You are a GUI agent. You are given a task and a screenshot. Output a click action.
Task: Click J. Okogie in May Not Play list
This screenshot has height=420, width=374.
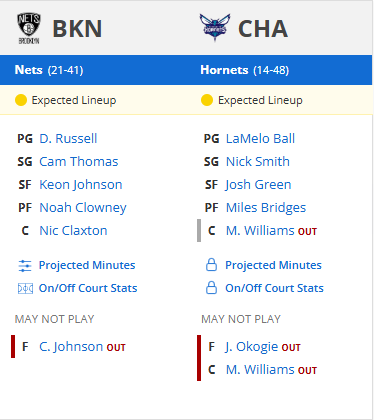(252, 347)
